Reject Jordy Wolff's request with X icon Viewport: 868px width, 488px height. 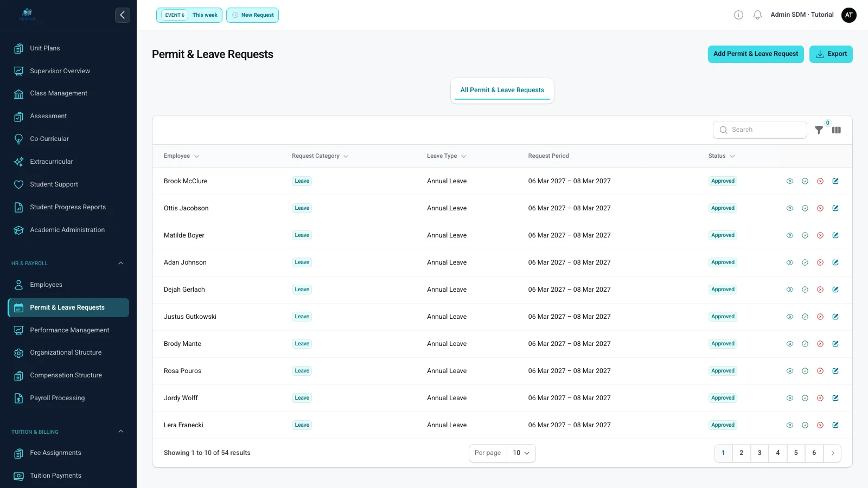(820, 398)
